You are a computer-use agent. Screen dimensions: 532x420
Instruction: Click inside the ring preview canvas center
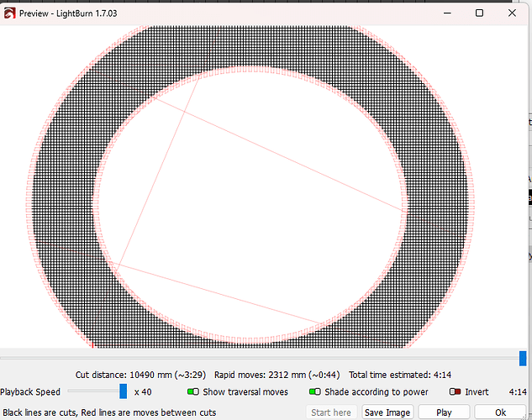pos(250,205)
